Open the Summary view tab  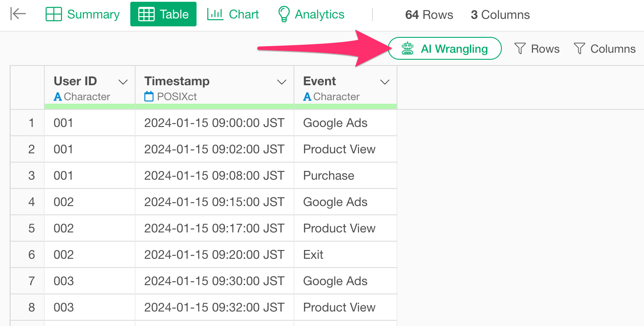pyautogui.click(x=82, y=14)
